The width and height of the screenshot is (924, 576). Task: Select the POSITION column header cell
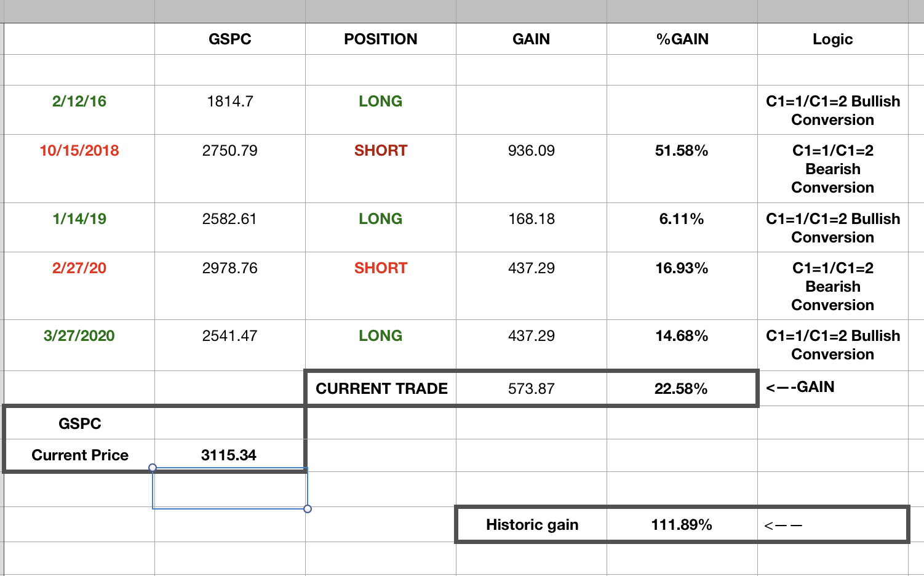point(380,39)
